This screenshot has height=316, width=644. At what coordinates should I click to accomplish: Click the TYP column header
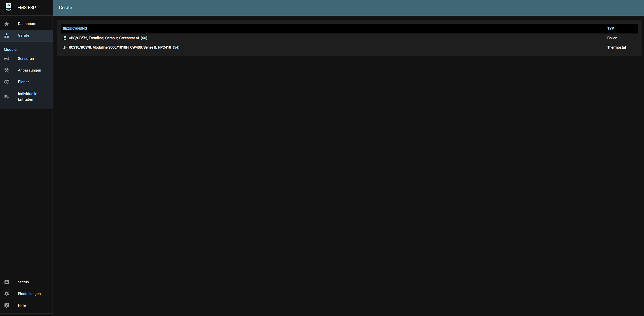pyautogui.click(x=610, y=29)
